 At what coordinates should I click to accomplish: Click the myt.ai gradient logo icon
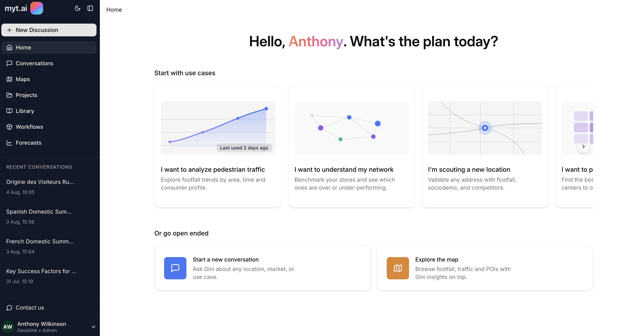36,8
